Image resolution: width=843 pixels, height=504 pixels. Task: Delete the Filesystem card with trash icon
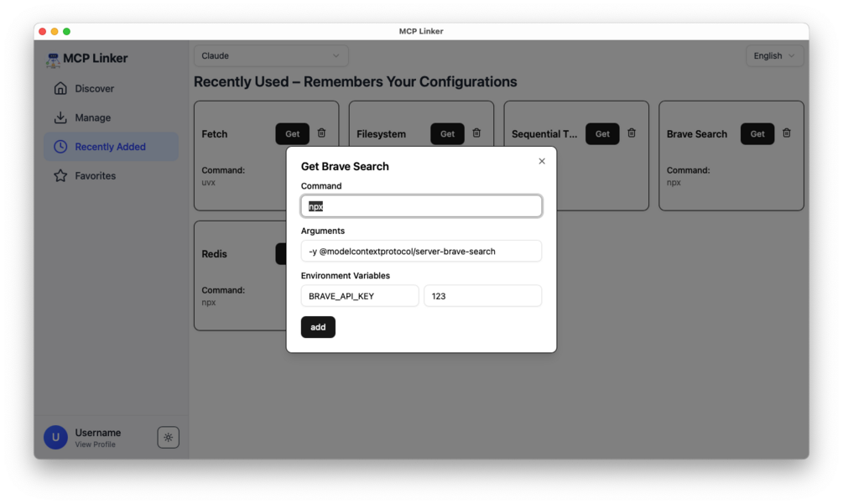pyautogui.click(x=476, y=132)
